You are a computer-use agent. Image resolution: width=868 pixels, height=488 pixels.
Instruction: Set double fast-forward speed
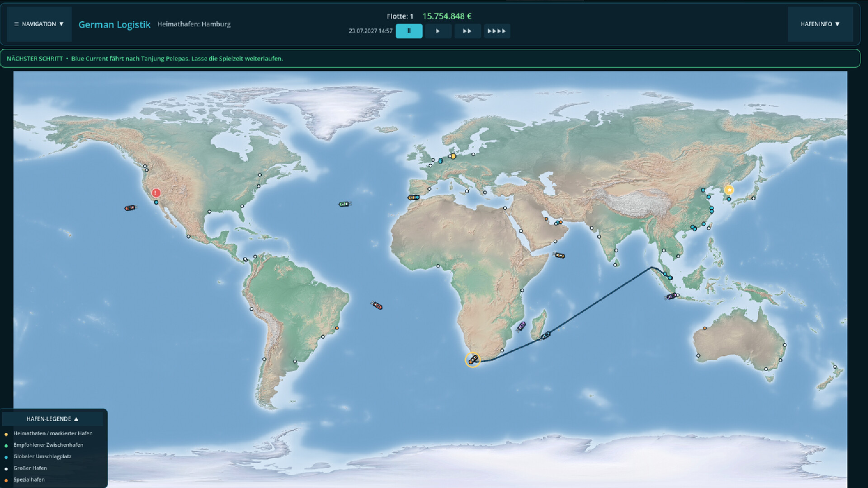[x=467, y=31]
